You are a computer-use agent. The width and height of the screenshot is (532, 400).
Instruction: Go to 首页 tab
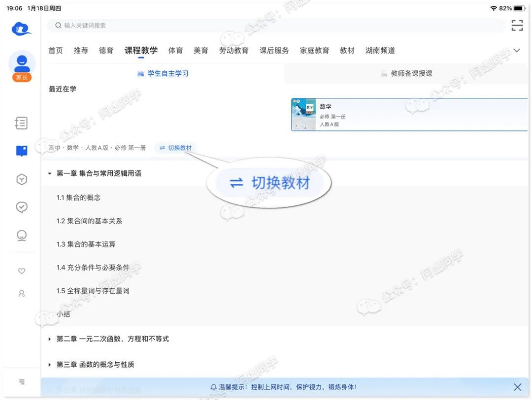[56, 51]
